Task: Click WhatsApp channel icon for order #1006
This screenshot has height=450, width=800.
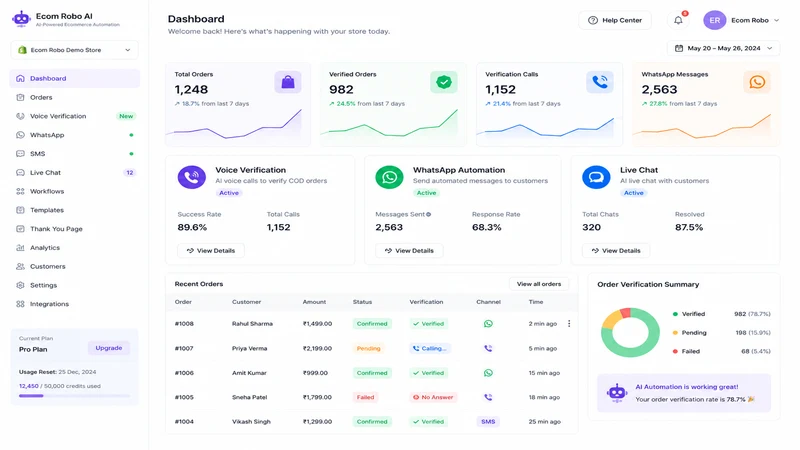Action: (x=488, y=373)
